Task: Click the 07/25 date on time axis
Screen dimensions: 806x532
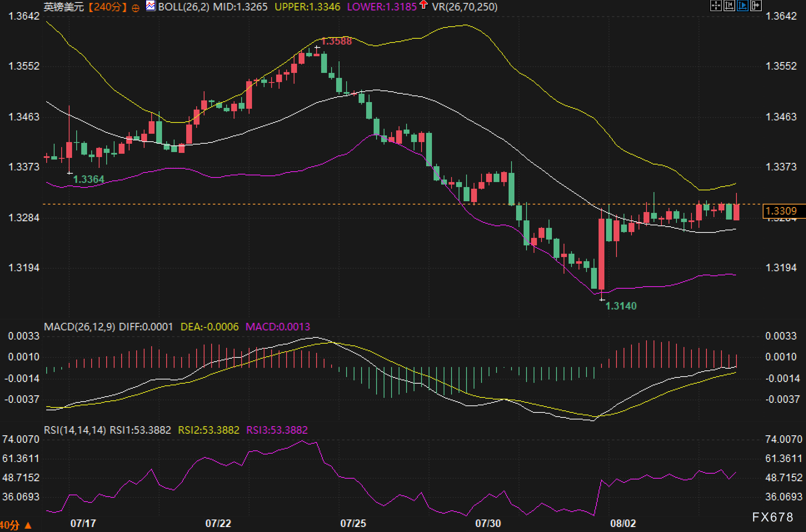Action: pos(353,523)
